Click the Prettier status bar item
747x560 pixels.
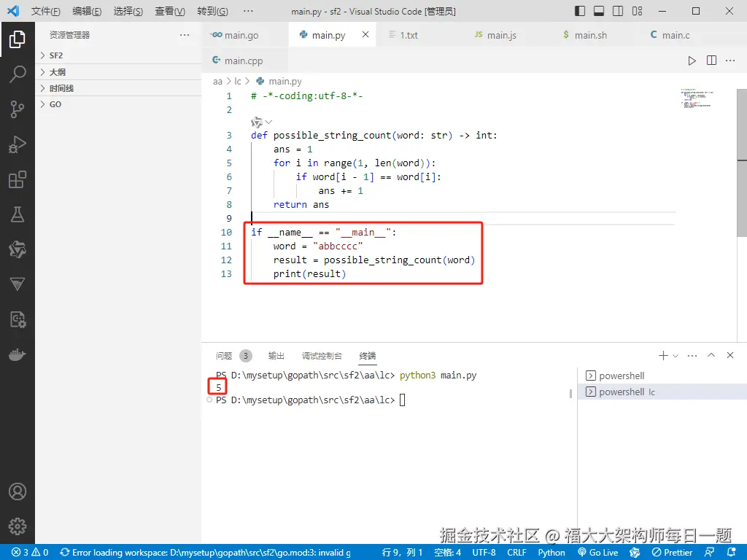click(672, 553)
